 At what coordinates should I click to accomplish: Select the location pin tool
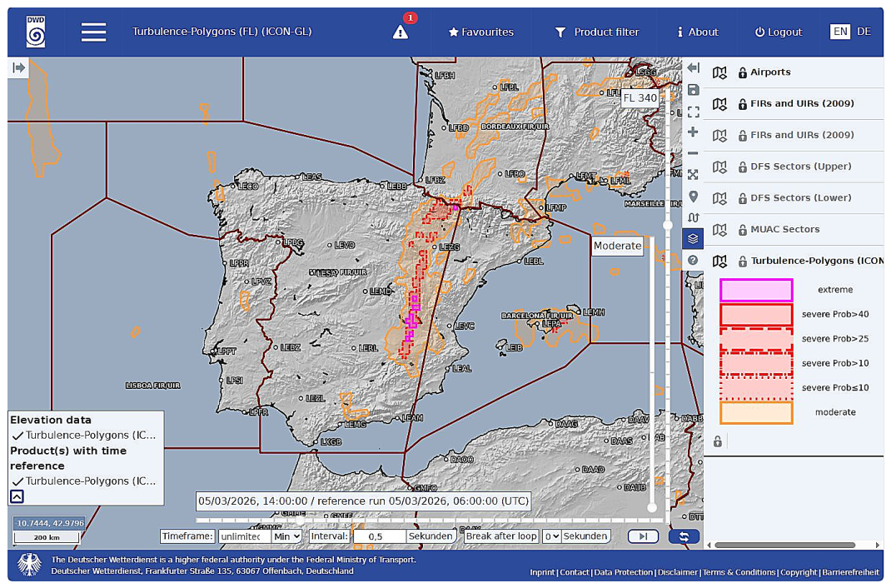(693, 197)
